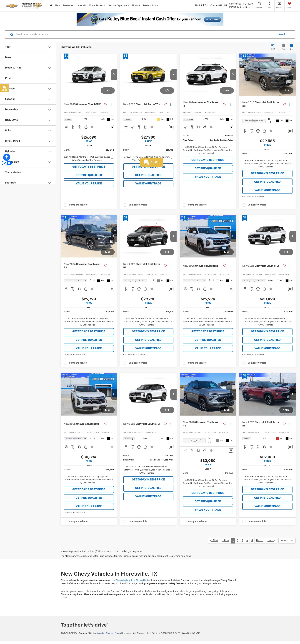Screen dimensions: 300x644
Task: Expand the Price filter
Action: [x=28, y=78]
